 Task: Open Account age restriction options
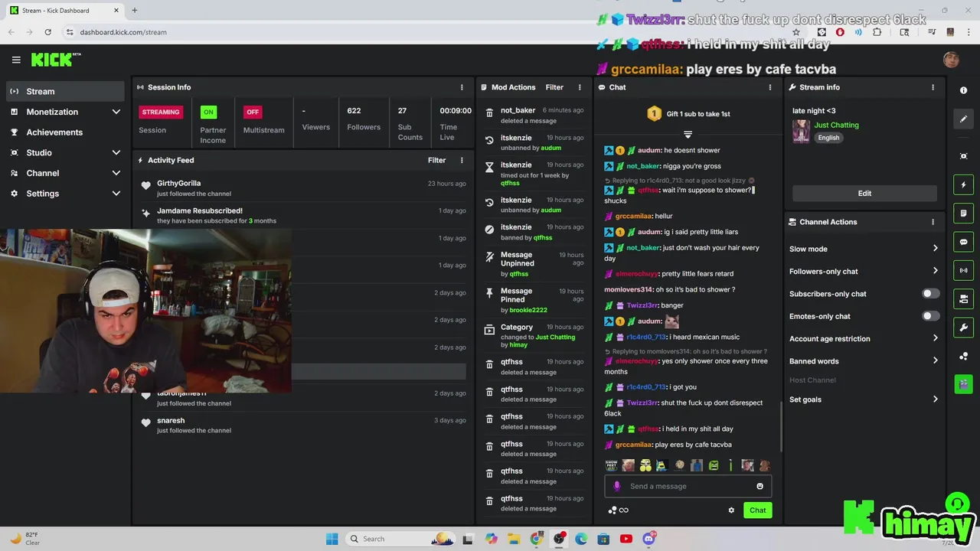[x=864, y=338]
